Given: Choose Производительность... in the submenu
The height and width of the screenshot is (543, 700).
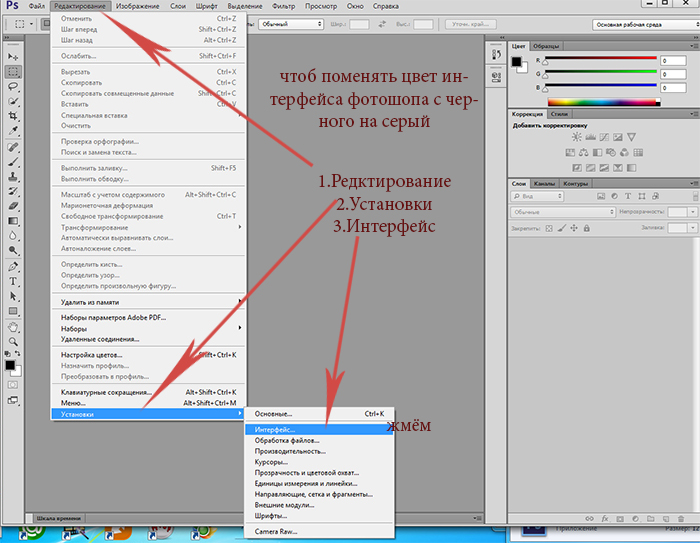Looking at the screenshot, I should [x=319, y=451].
